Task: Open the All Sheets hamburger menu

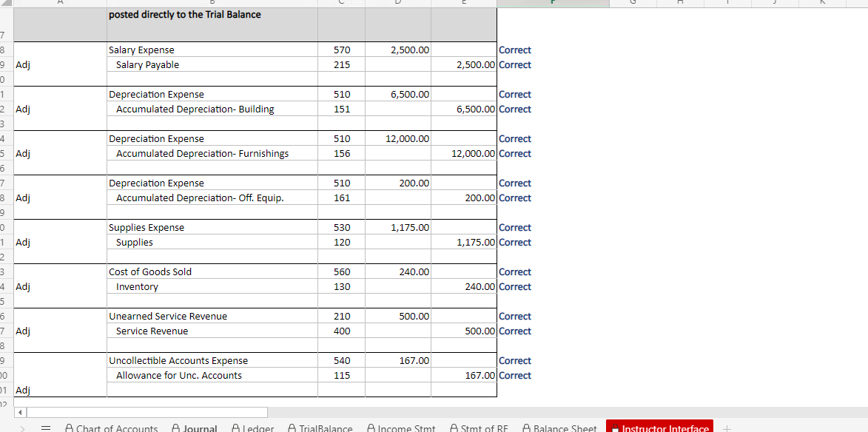Action: tap(45, 428)
